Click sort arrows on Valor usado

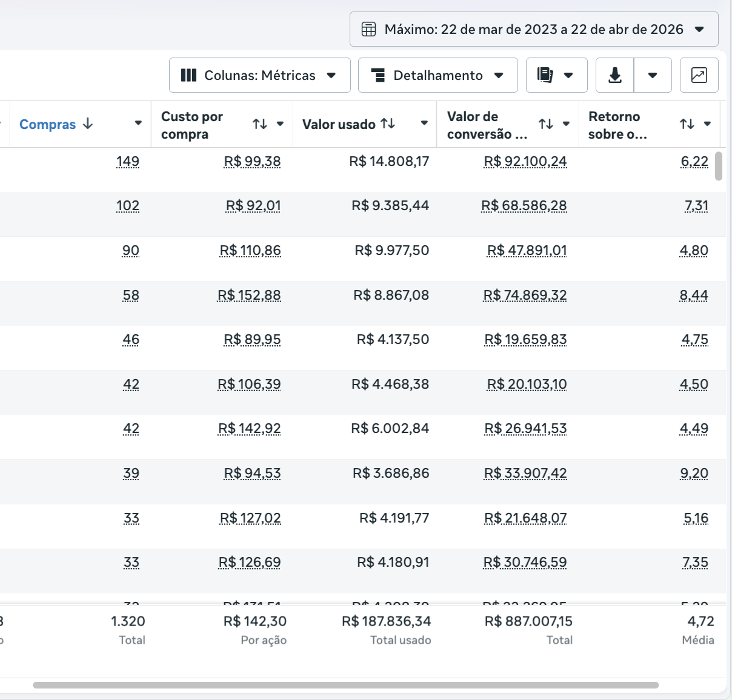[388, 124]
